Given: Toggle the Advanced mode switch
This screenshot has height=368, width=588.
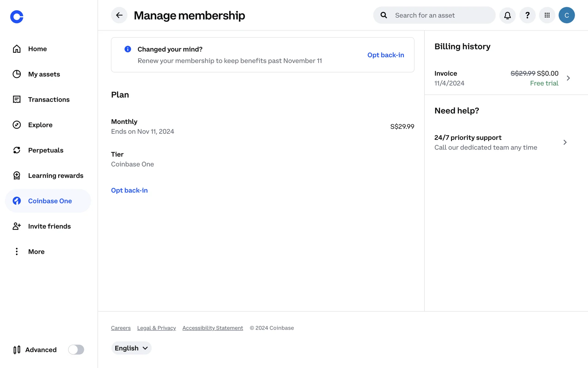Looking at the screenshot, I should (x=76, y=350).
